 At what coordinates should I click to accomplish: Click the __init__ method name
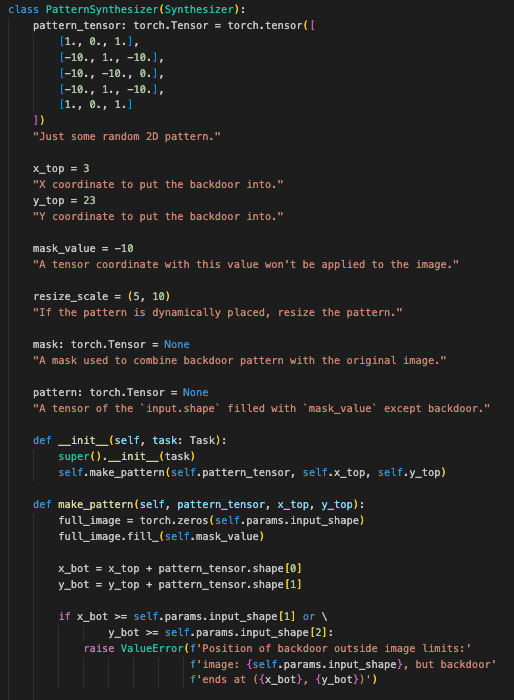coord(83,441)
